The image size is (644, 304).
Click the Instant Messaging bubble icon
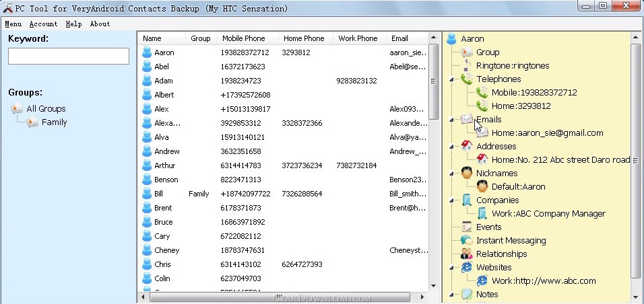(467, 240)
